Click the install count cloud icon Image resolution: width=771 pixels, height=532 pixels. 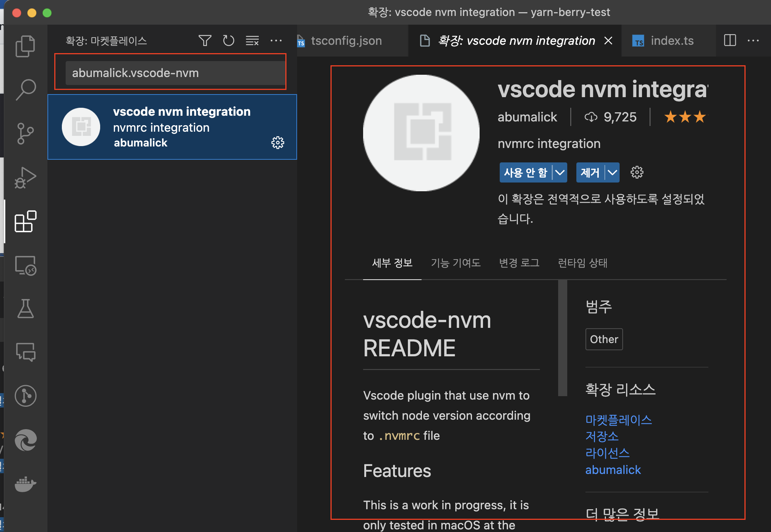click(x=591, y=117)
